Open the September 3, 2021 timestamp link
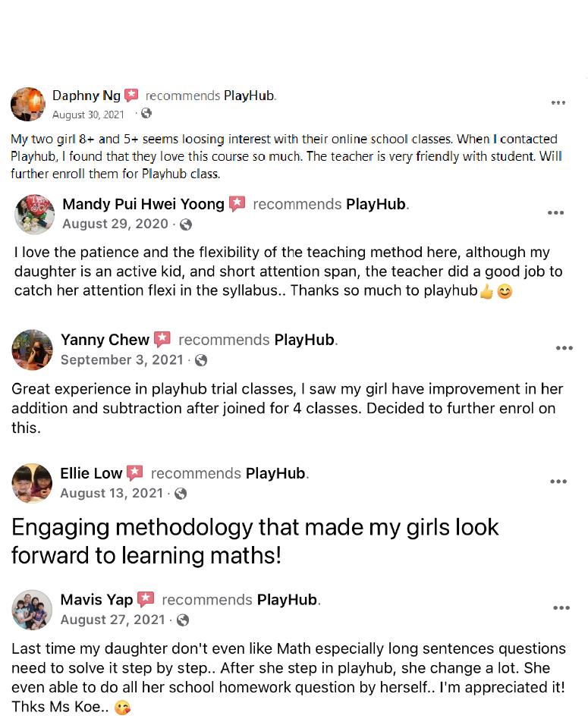 click(x=121, y=360)
